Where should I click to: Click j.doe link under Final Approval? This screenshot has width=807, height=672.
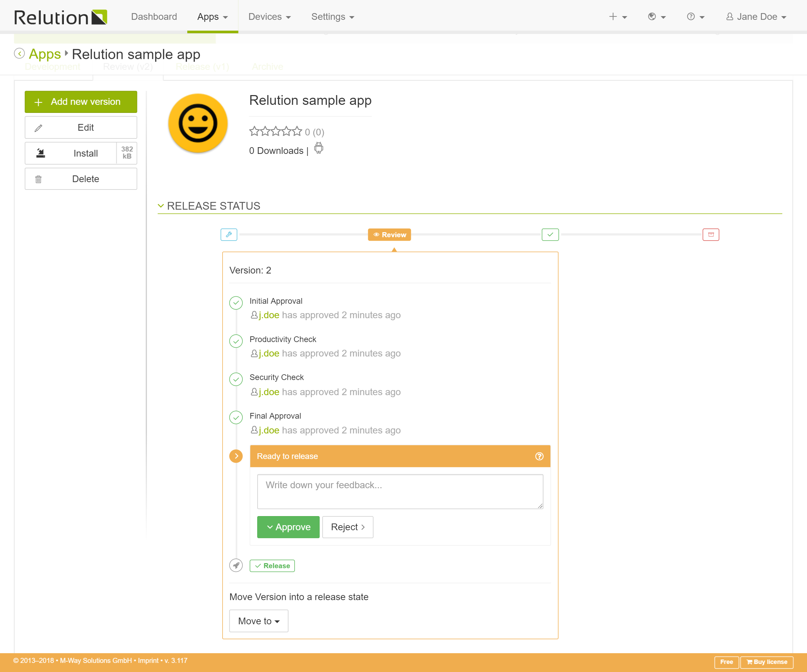pyautogui.click(x=269, y=430)
